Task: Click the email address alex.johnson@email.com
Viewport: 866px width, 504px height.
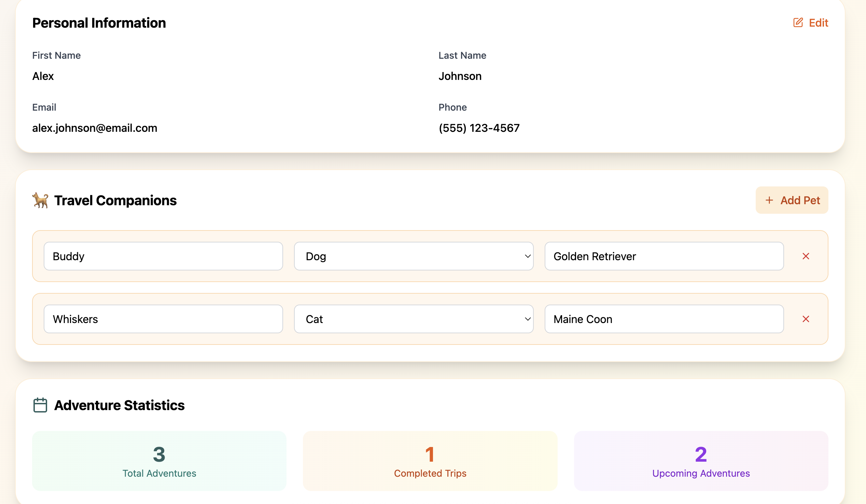Action: (x=95, y=128)
